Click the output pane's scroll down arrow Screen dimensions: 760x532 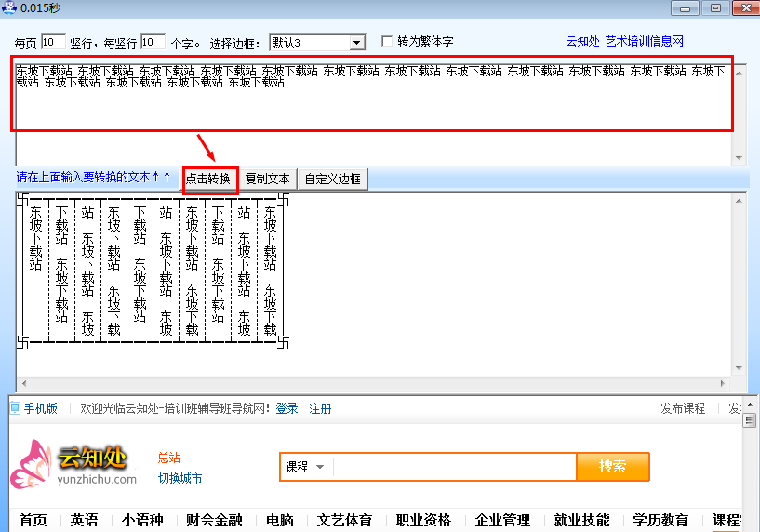[739, 368]
